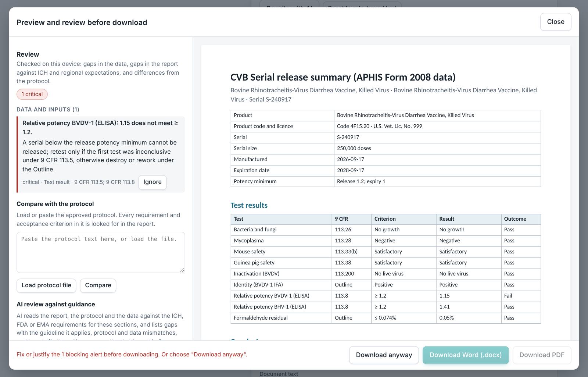588x377 pixels.
Task: Click the 'Guinea pig safety' row
Action: [386, 263]
